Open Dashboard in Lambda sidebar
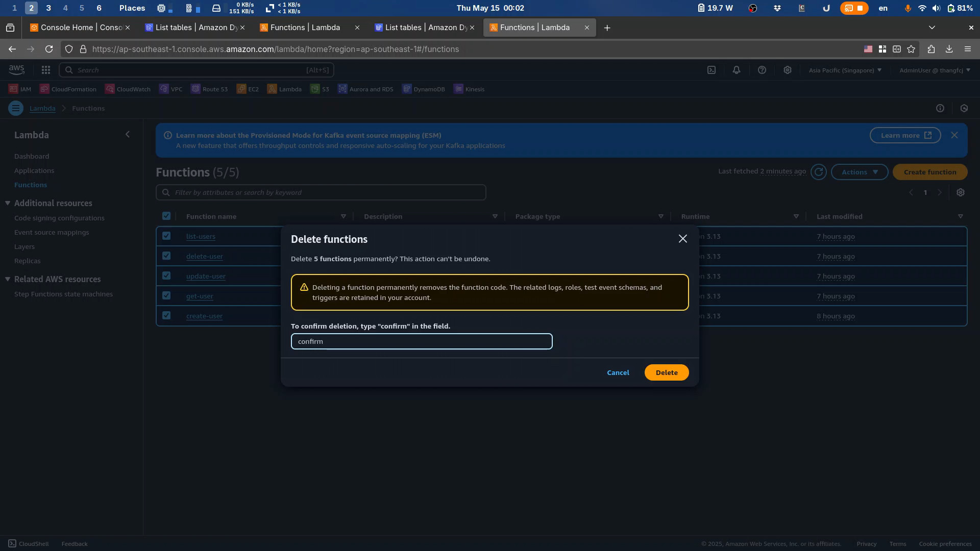Image resolution: width=980 pixels, height=551 pixels. click(x=32, y=156)
